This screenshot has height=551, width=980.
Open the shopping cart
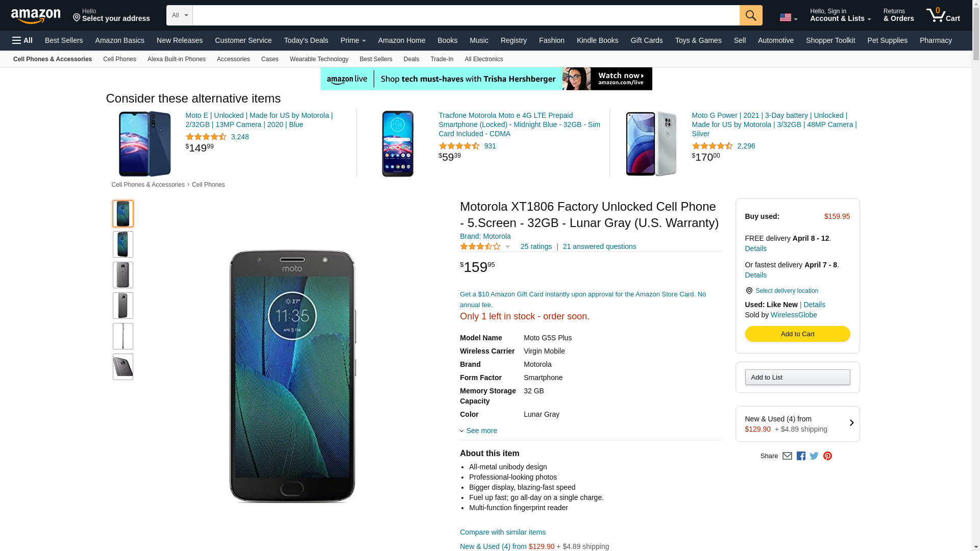click(x=943, y=15)
